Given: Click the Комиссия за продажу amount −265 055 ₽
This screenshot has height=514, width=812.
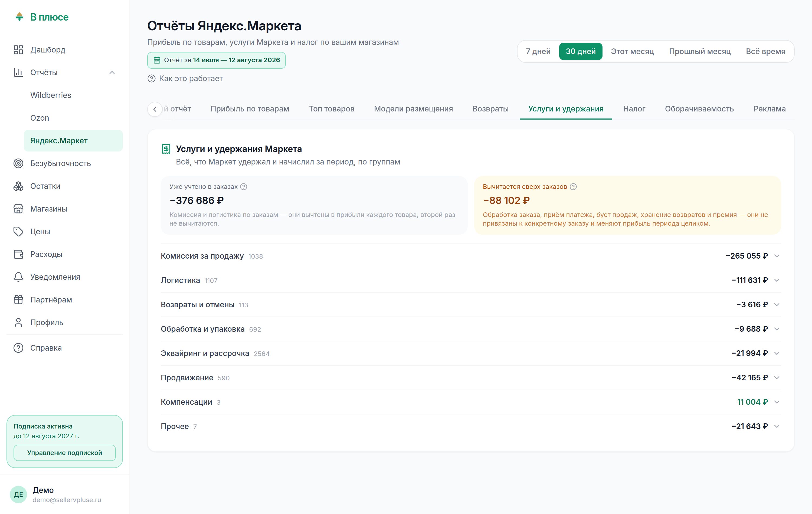Looking at the screenshot, I should [746, 256].
